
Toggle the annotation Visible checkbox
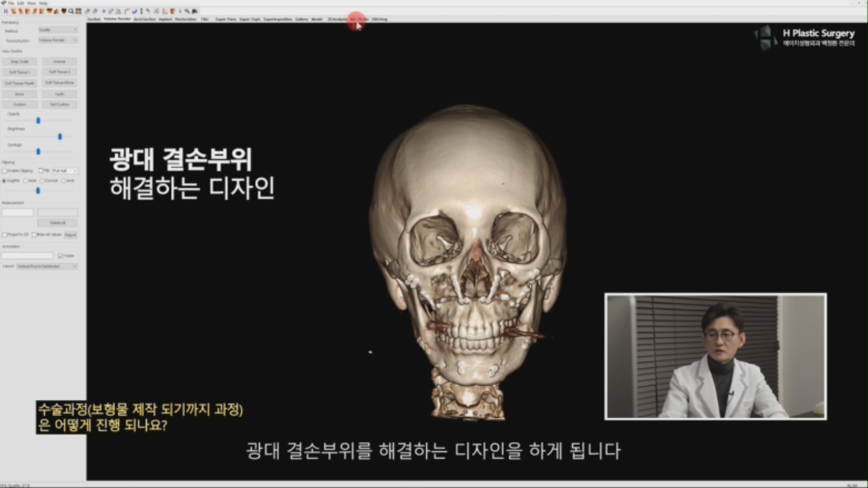pyautogui.click(x=61, y=256)
